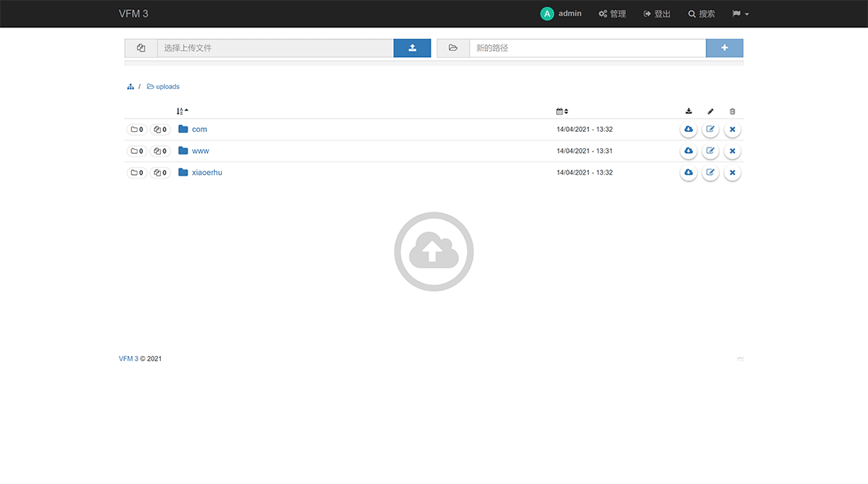Sort the file list by name
This screenshot has width=868, height=484.
pos(182,112)
